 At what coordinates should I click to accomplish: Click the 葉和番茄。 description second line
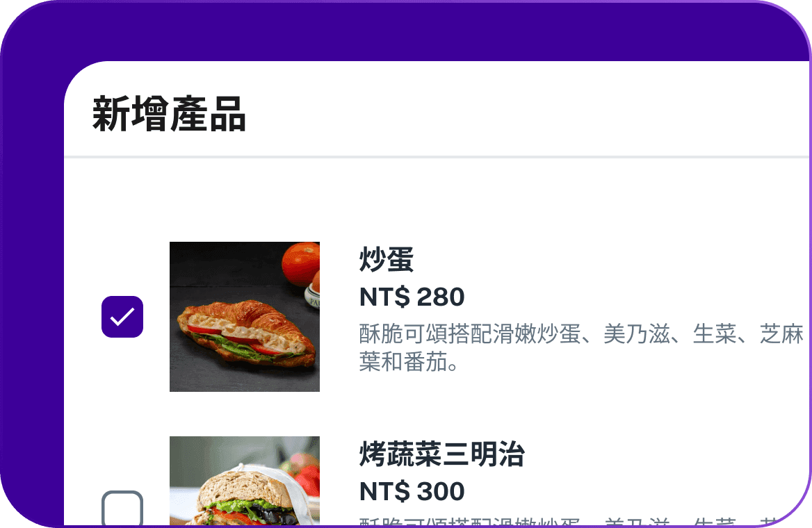point(409,361)
